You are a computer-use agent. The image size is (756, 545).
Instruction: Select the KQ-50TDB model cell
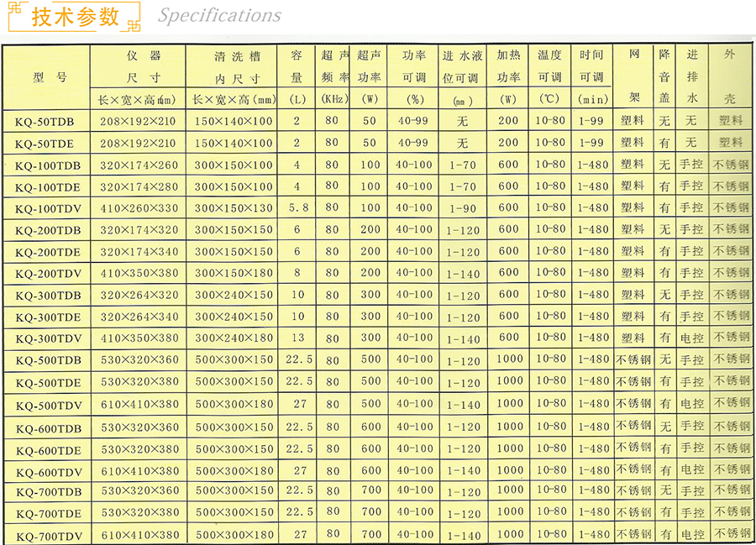(48, 122)
